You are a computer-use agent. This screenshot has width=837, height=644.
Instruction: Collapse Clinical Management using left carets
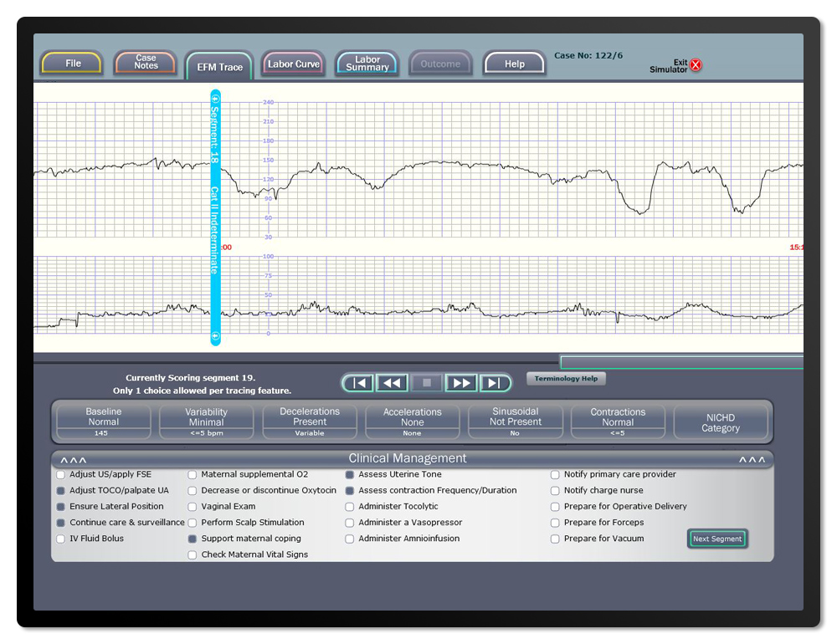pyautogui.click(x=73, y=460)
